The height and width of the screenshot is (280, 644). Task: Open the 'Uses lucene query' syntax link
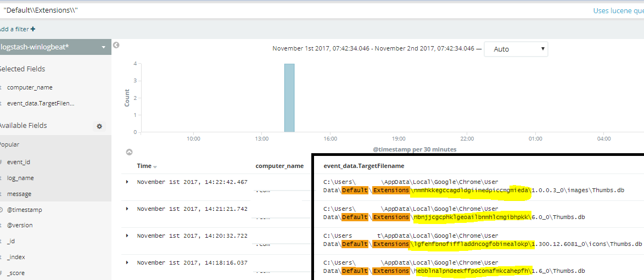coord(619,10)
